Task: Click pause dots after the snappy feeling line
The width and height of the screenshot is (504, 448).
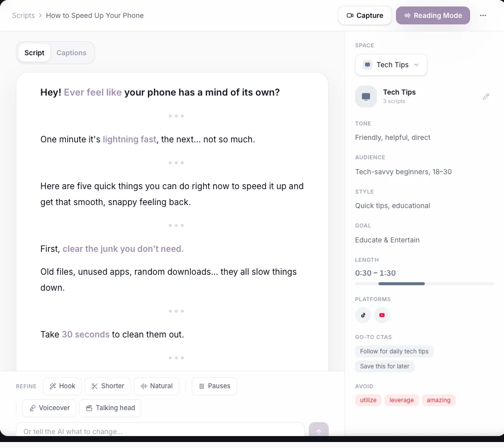Action: 176,225
